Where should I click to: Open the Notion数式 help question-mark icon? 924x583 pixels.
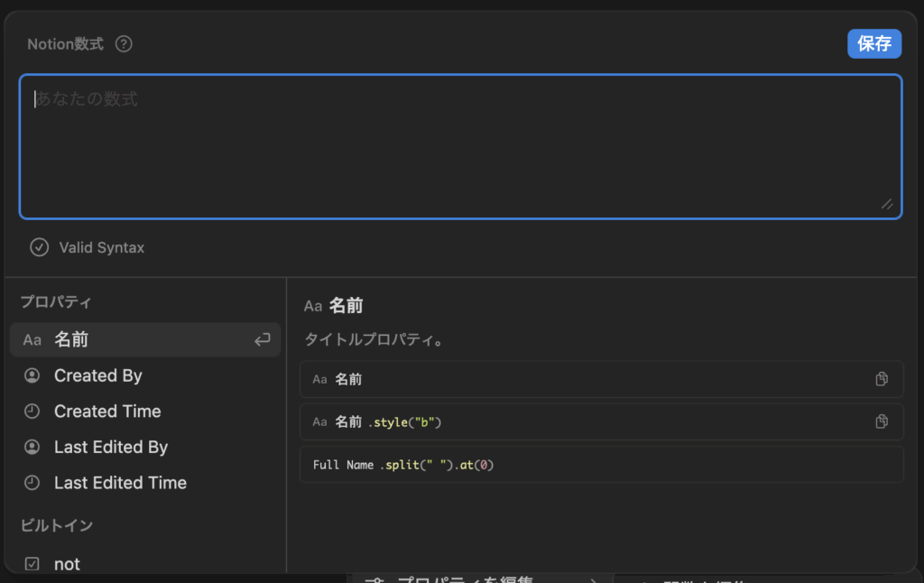[124, 44]
